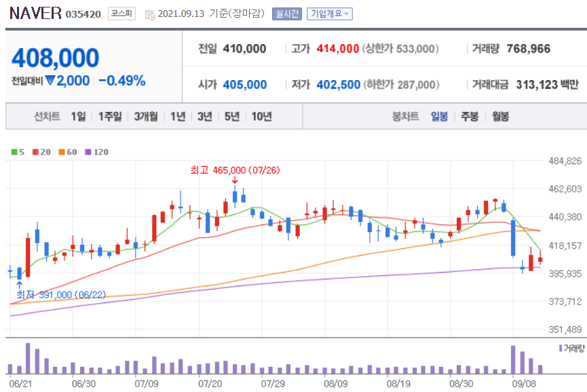Click the 351,489 price axis label

[565, 330]
